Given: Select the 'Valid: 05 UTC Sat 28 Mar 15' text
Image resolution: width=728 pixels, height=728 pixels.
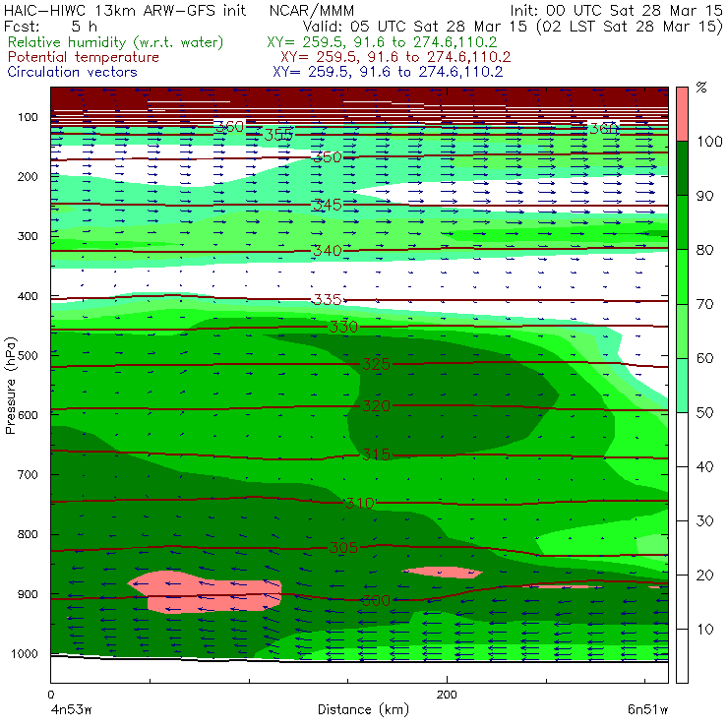Looking at the screenshot, I should point(417,26).
